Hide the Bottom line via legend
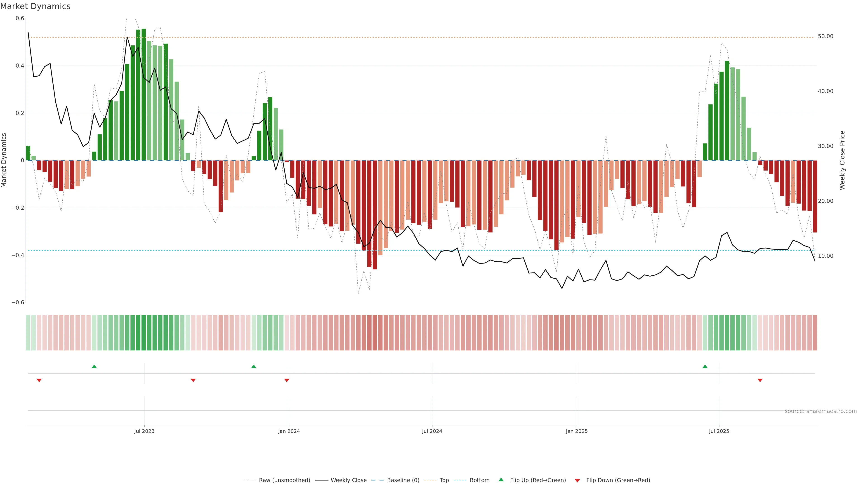The image size is (868, 488). [479, 480]
